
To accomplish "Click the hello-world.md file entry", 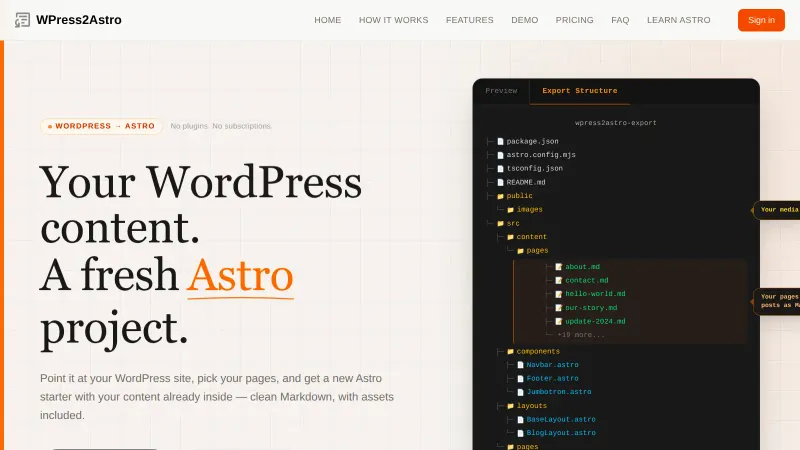I will point(595,294).
